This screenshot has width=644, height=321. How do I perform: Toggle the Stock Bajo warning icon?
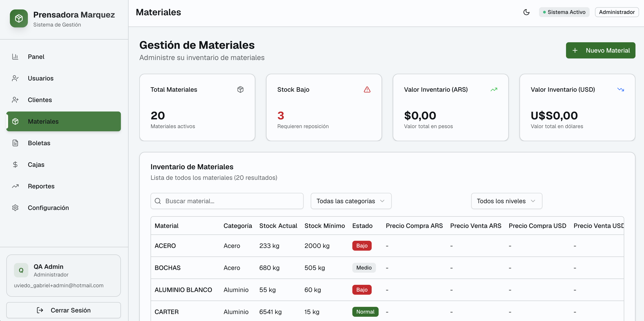point(367,89)
